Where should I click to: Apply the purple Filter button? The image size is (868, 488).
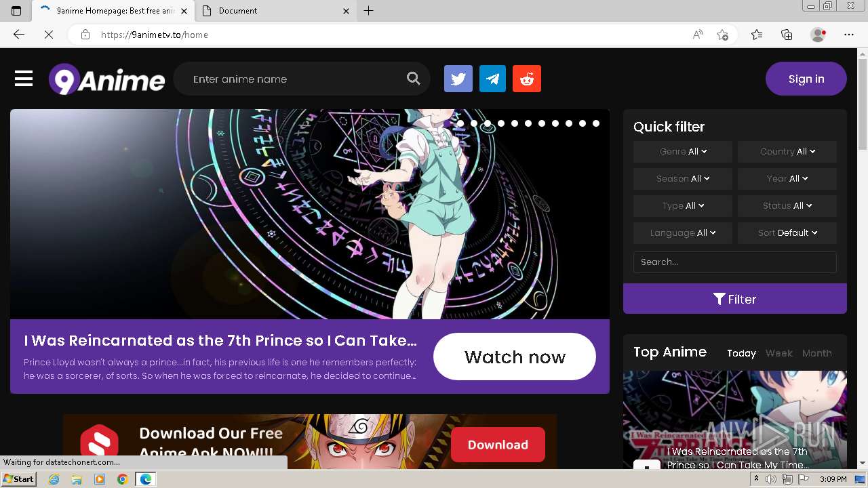tap(735, 299)
